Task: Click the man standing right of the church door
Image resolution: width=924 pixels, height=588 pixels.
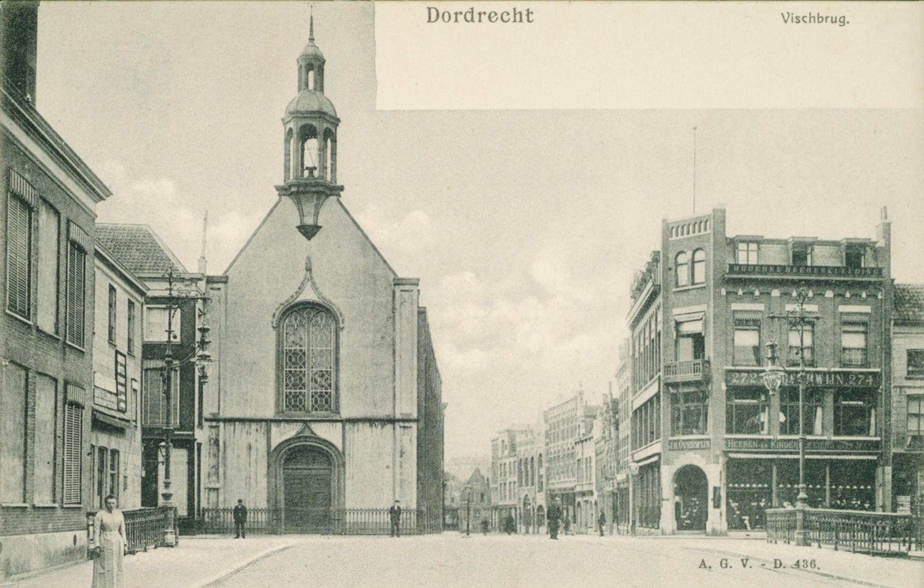Action: tap(395, 518)
